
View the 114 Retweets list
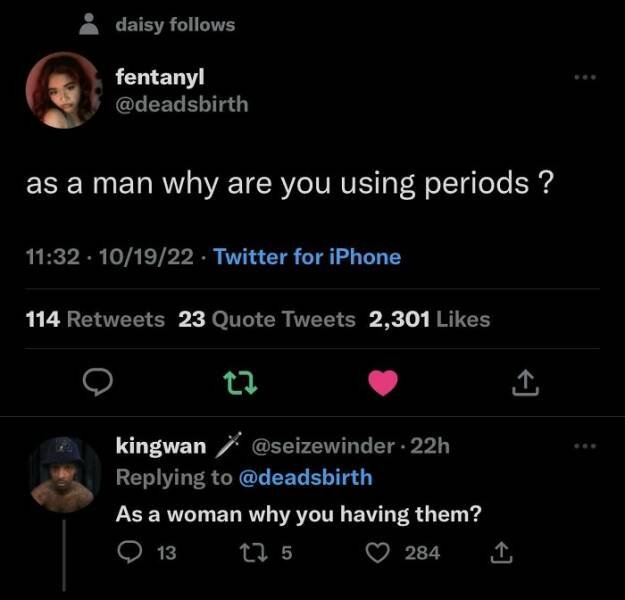pos(95,320)
